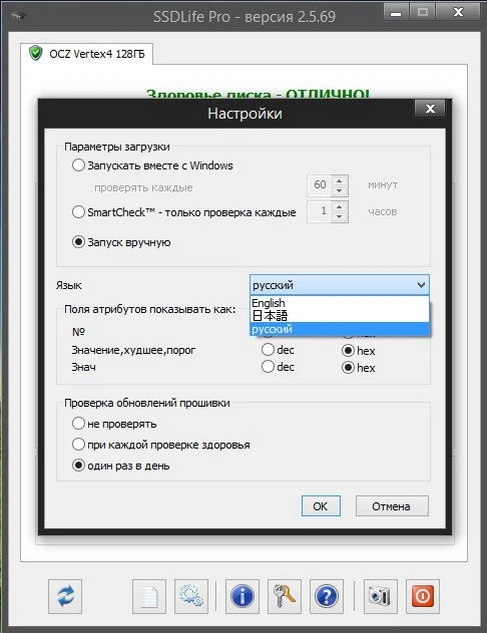
Task: Select Запускать вместе с Windows radio
Action: tap(78, 165)
